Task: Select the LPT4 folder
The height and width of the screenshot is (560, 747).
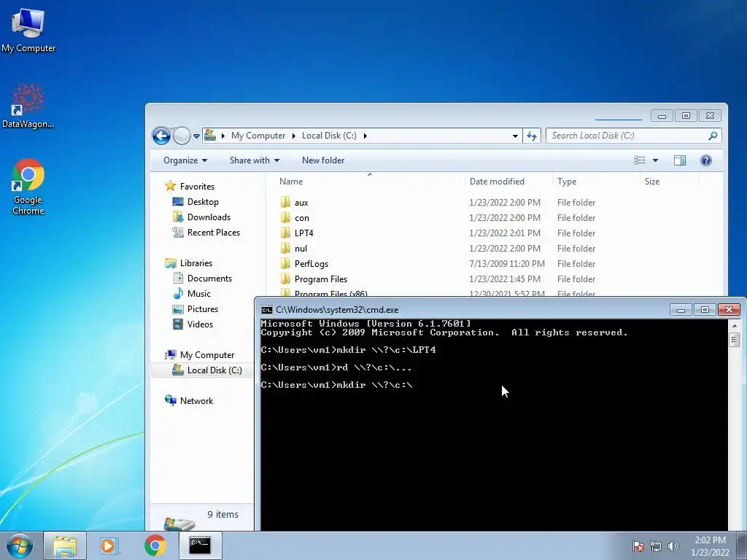Action: click(303, 233)
